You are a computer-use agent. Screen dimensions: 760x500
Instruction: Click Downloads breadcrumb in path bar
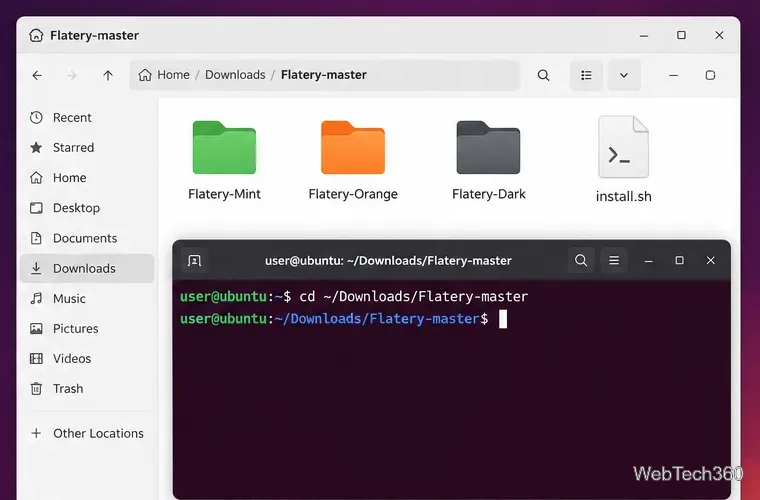235,75
